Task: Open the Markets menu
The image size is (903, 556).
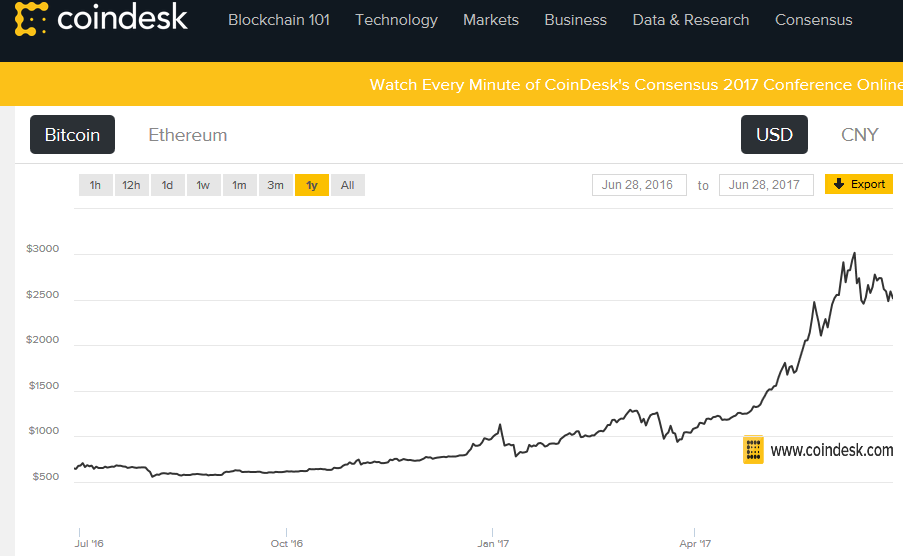Action: point(491,20)
